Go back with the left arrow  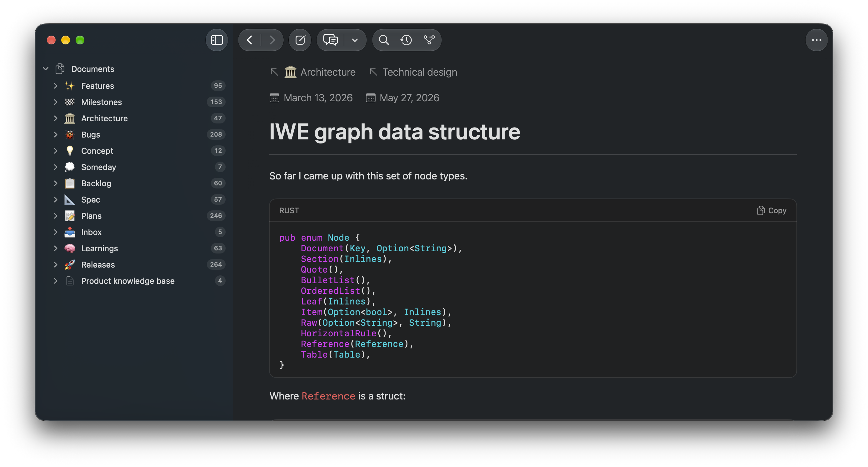[x=250, y=40]
